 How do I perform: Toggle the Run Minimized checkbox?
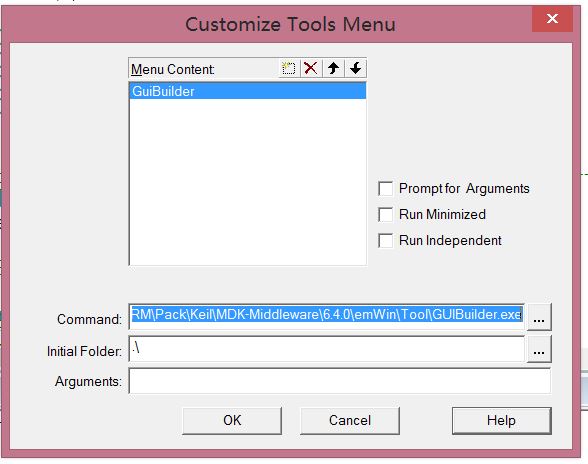pyautogui.click(x=386, y=215)
